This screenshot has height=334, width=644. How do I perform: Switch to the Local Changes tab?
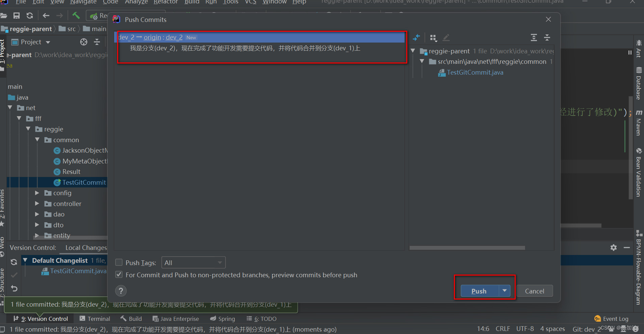point(86,248)
